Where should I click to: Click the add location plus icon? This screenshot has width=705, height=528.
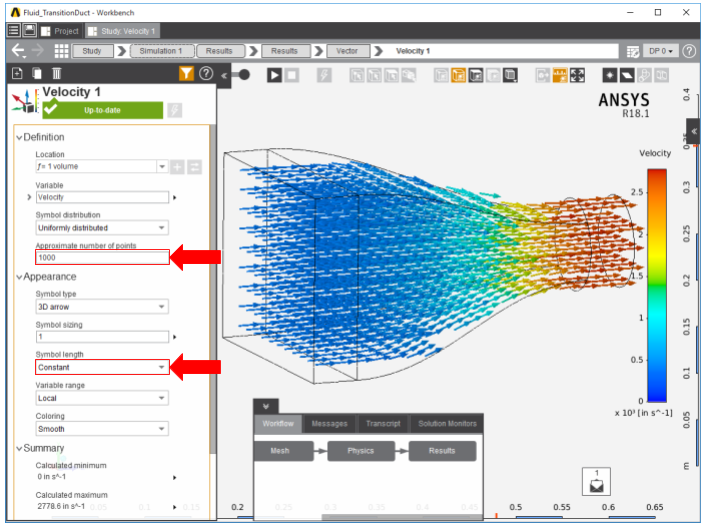click(x=177, y=167)
